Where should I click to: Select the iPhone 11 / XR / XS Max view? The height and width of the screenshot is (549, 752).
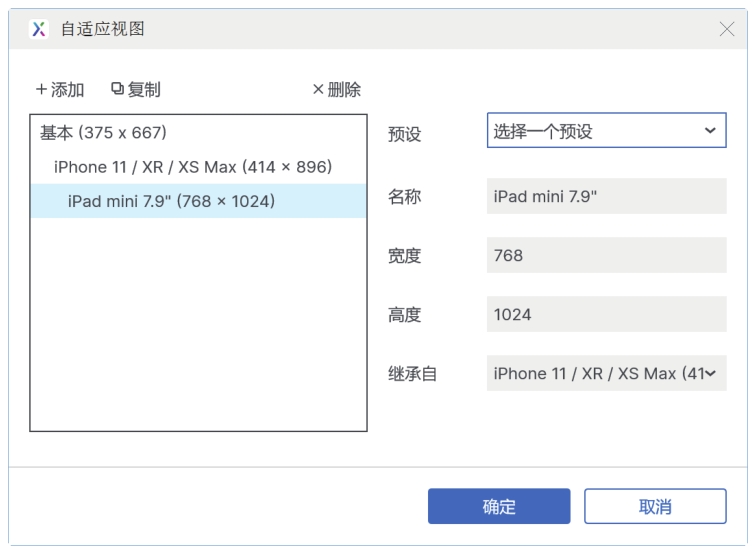coord(193,167)
